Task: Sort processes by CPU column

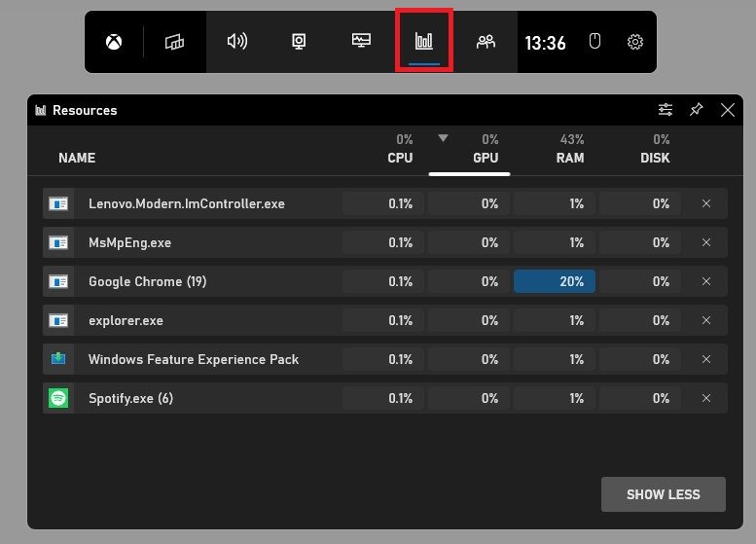Action: coord(400,158)
